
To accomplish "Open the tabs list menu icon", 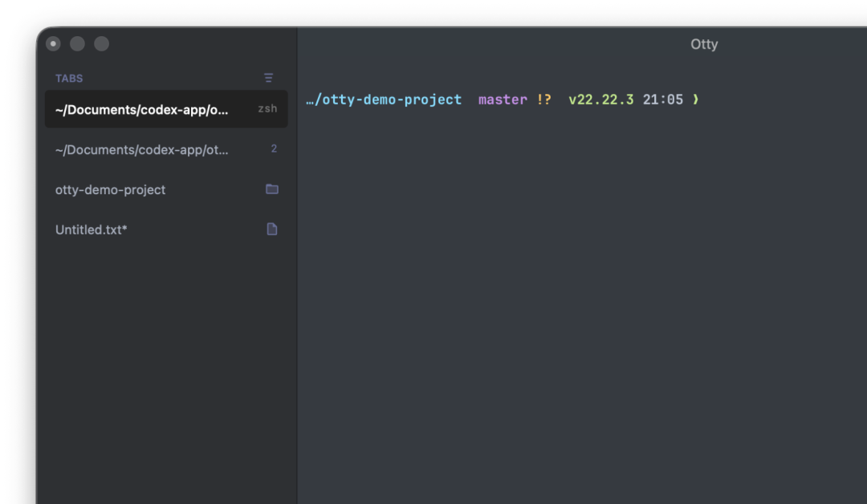I will 269,78.
